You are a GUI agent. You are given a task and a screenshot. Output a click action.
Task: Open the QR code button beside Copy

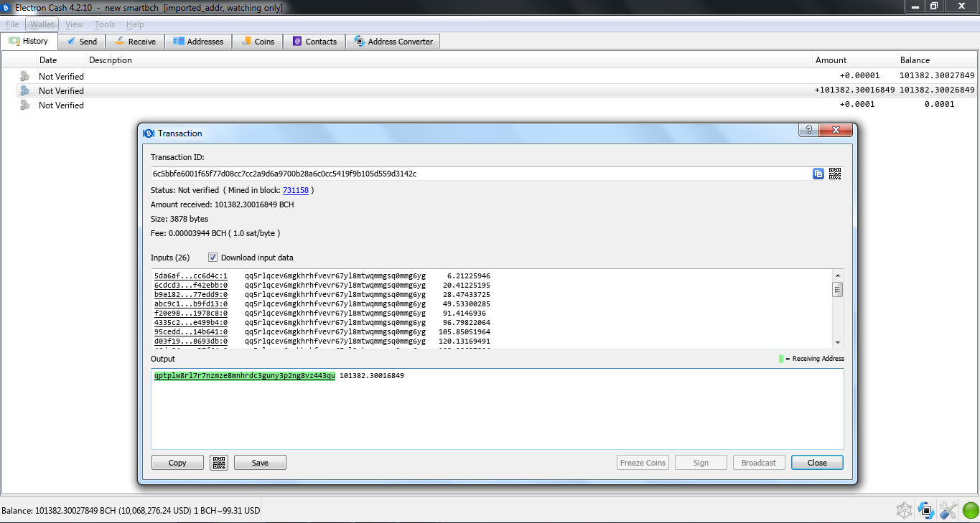pyautogui.click(x=219, y=463)
